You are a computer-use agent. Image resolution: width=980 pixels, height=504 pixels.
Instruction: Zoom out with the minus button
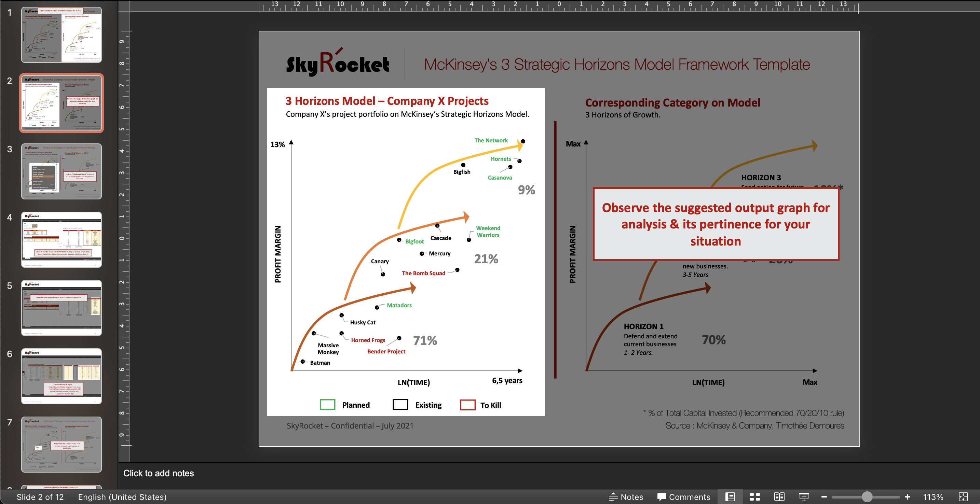tap(824, 497)
